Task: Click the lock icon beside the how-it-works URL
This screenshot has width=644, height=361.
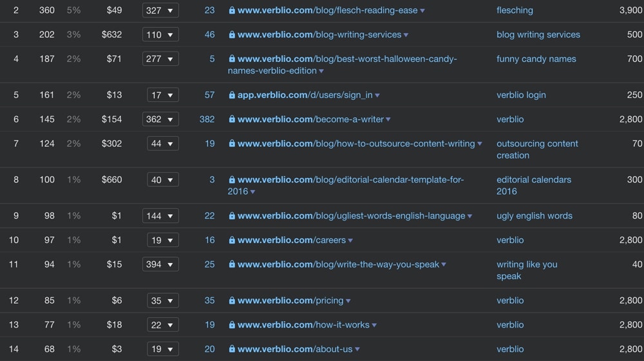Action: point(232,325)
